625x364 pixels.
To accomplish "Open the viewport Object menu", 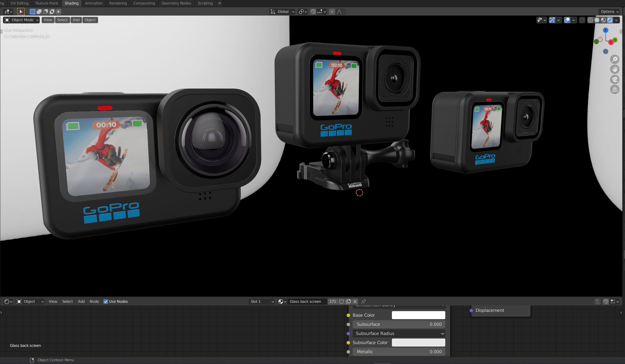I will (90, 20).
